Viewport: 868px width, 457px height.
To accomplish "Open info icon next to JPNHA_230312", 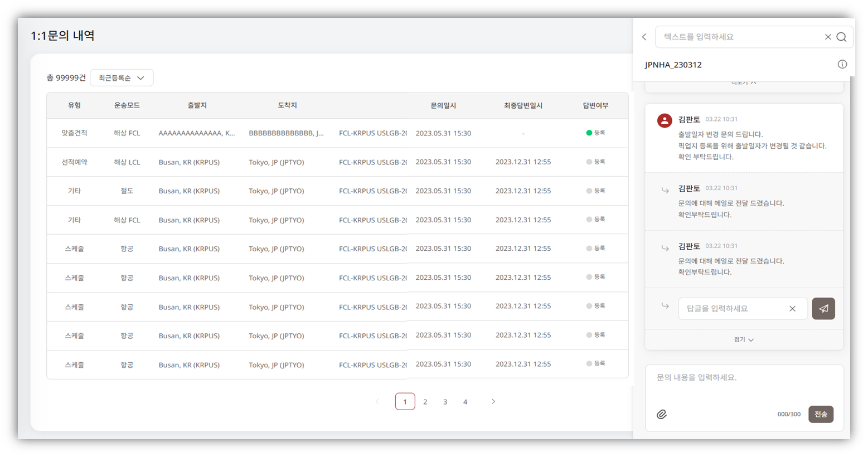I will (x=842, y=65).
